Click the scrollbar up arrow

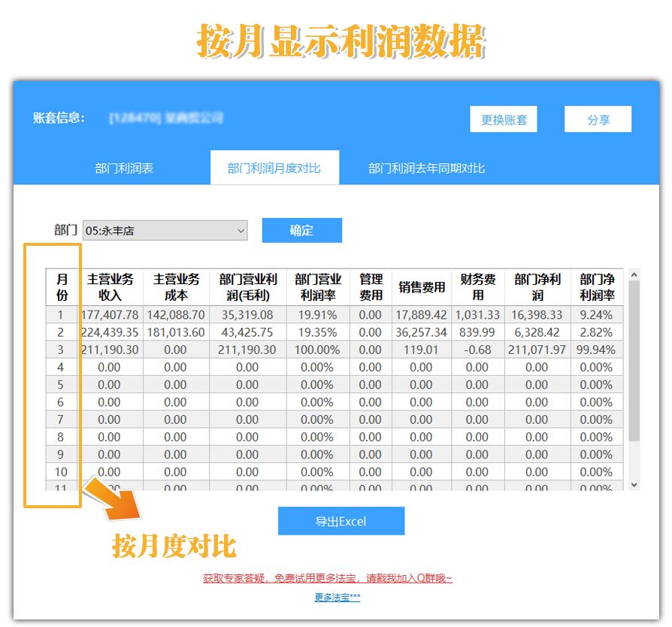634,276
